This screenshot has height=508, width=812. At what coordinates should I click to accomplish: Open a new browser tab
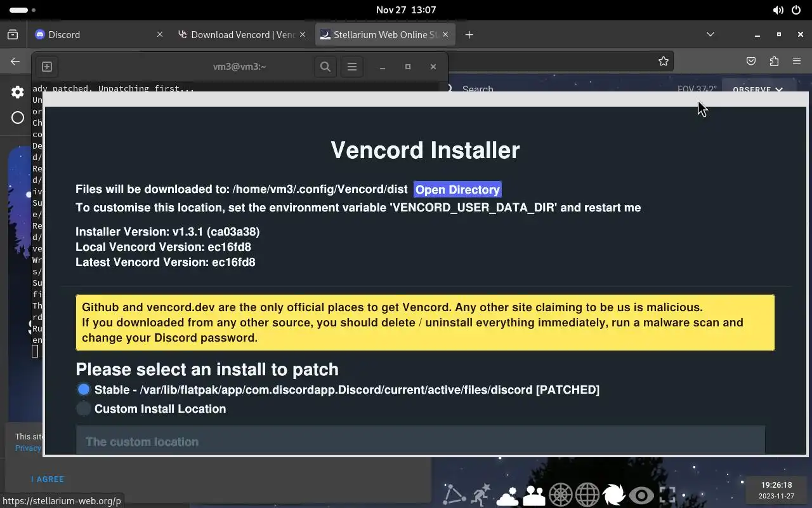pyautogui.click(x=469, y=35)
